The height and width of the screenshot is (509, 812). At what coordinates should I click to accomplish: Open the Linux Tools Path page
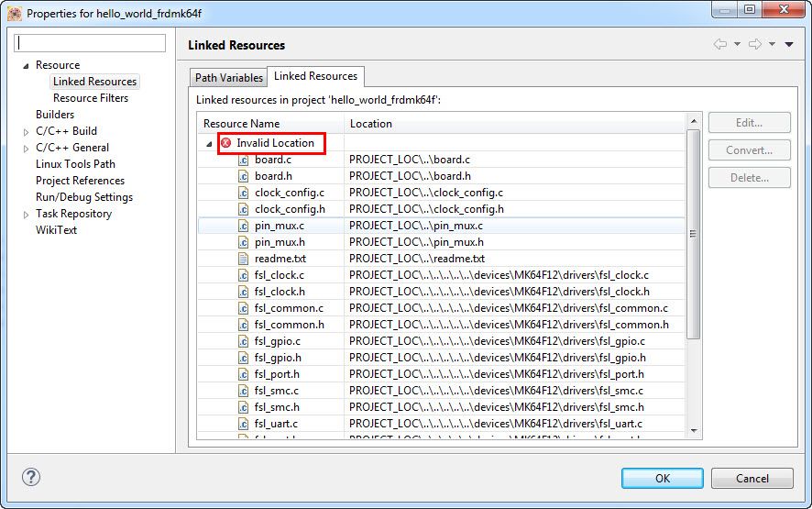(x=75, y=164)
